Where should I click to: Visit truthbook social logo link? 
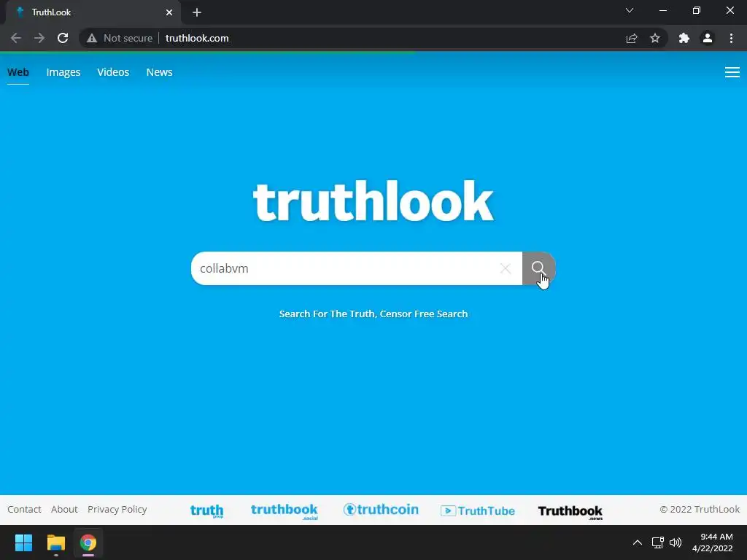click(285, 511)
